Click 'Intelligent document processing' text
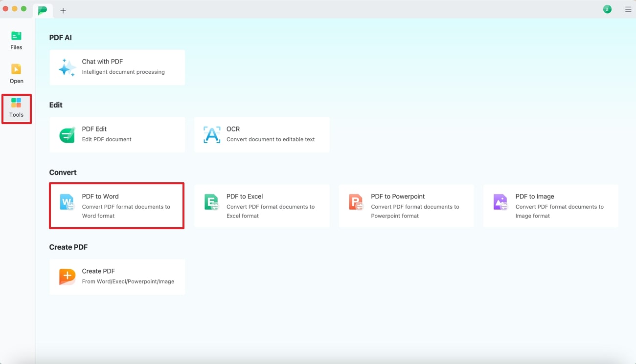Viewport: 636px width, 364px height. pyautogui.click(x=123, y=72)
